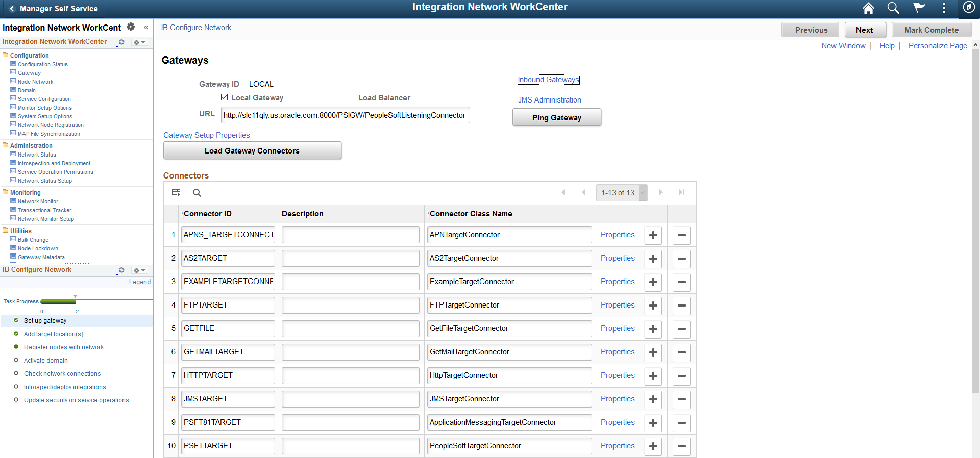Uncheck the Local Gateway checkbox
Viewport: 980px width, 458px height.
[224, 97]
